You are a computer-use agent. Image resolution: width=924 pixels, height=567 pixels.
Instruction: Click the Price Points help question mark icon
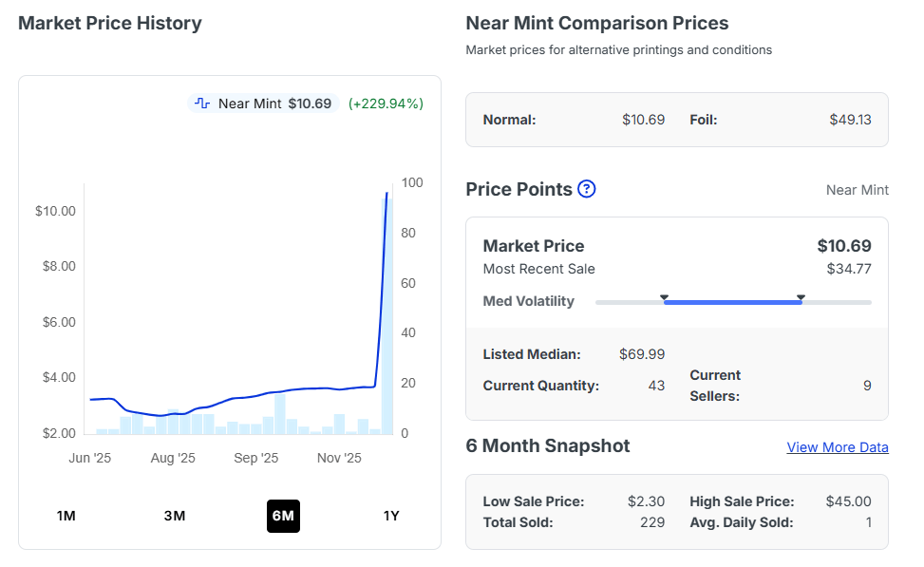(587, 189)
